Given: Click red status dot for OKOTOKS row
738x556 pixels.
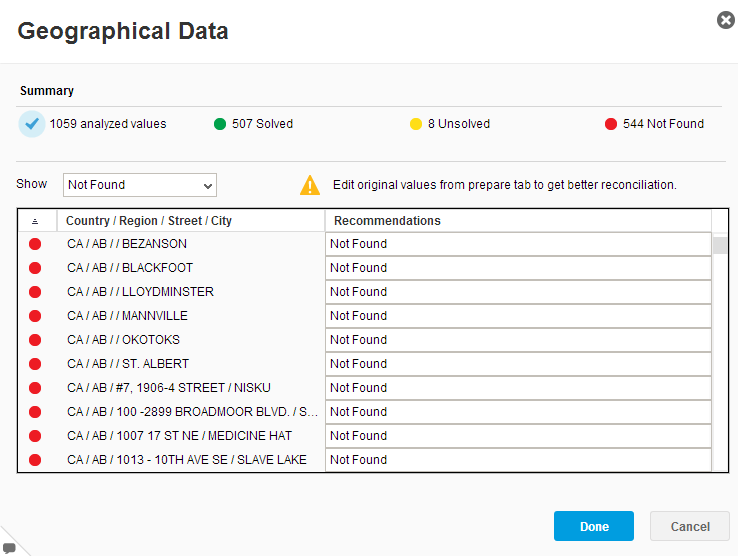Looking at the screenshot, I should click(35, 340).
